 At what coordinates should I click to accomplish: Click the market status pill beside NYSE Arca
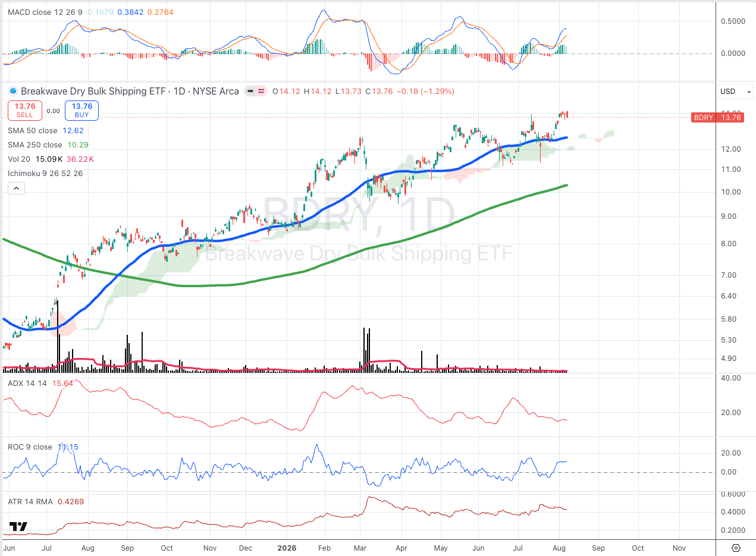pos(257,92)
